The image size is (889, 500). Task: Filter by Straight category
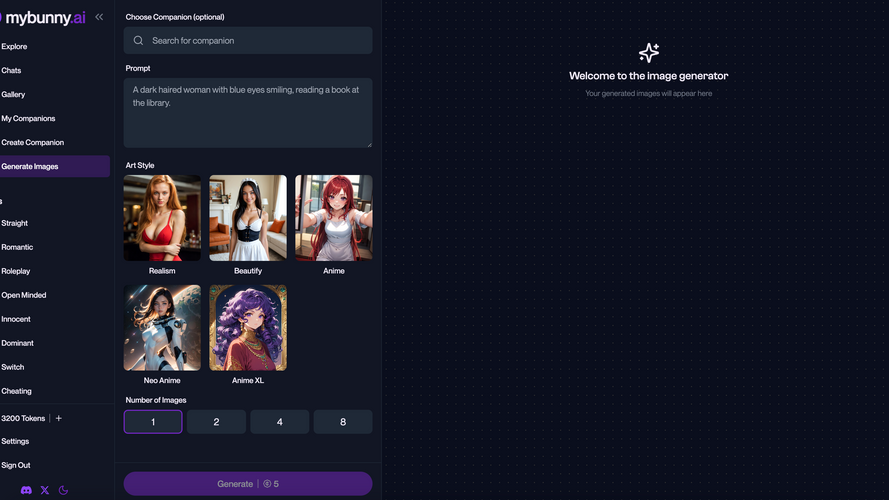(x=15, y=223)
